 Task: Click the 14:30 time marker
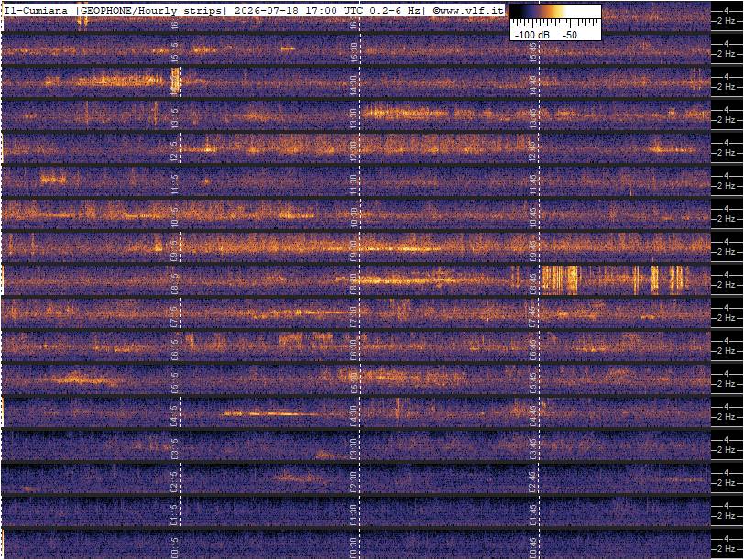354,86
